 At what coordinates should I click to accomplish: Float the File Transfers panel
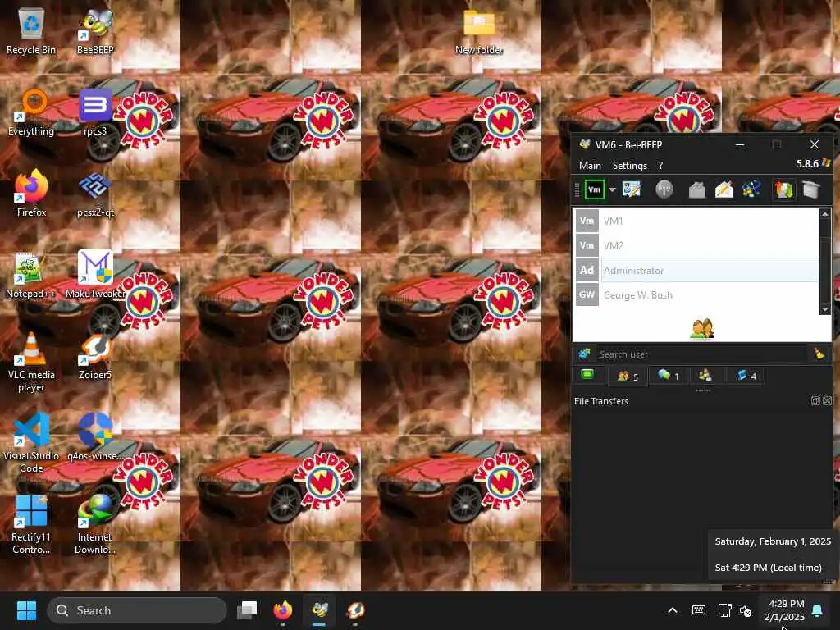[815, 400]
